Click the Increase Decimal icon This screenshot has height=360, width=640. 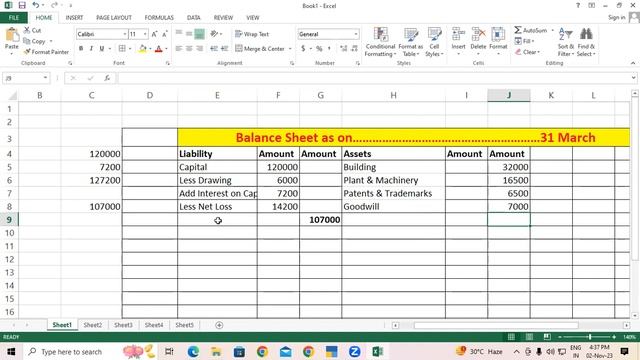point(344,49)
